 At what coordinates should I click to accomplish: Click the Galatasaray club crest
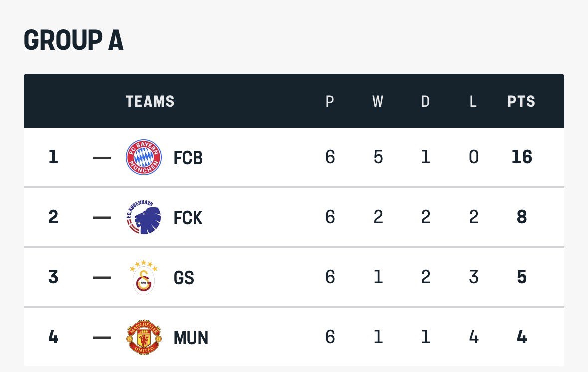point(144,277)
